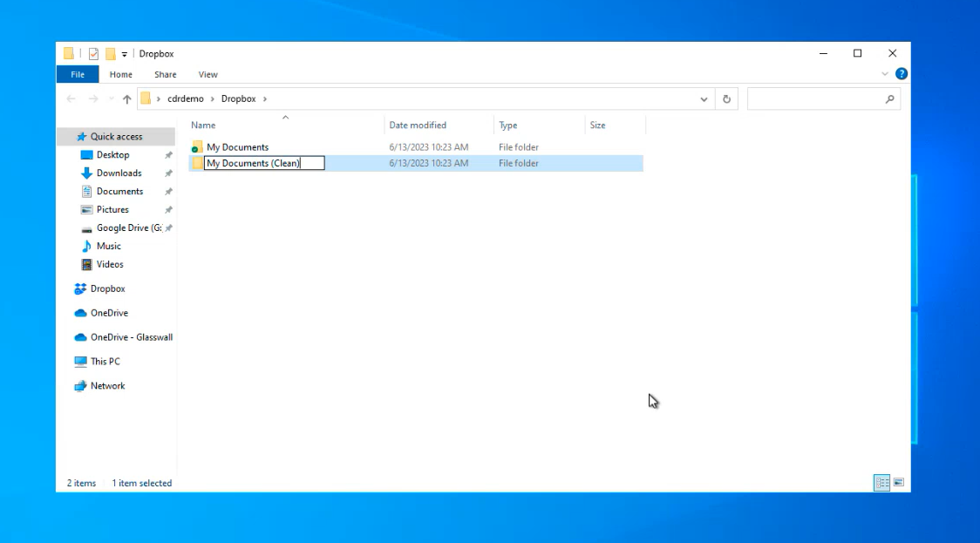Switch to Large icons view in status bar

click(899, 482)
